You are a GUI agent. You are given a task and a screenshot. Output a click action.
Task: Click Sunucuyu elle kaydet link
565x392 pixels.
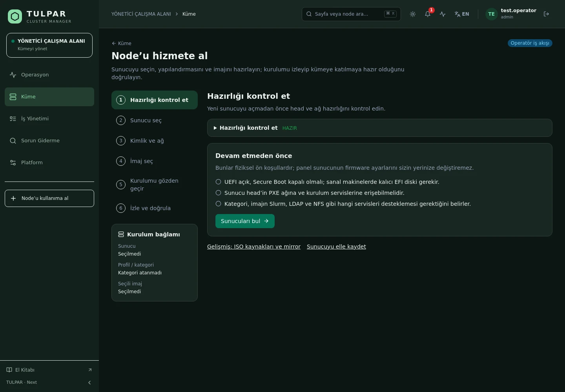point(336,247)
